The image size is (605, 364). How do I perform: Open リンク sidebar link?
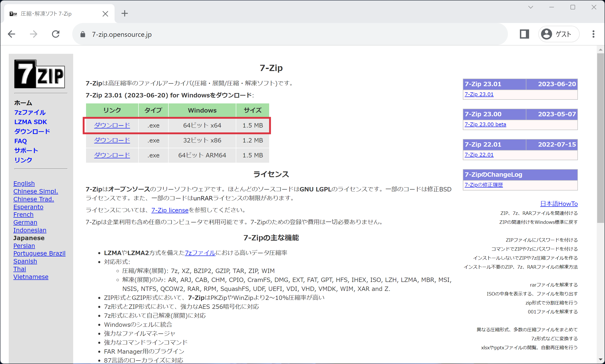(x=23, y=160)
